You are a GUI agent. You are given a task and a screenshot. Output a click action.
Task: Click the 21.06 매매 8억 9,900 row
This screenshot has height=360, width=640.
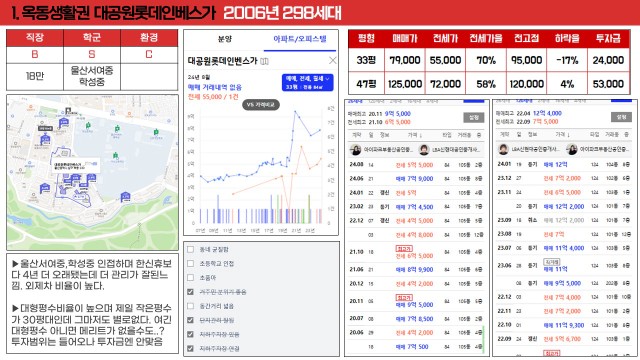coord(416,270)
